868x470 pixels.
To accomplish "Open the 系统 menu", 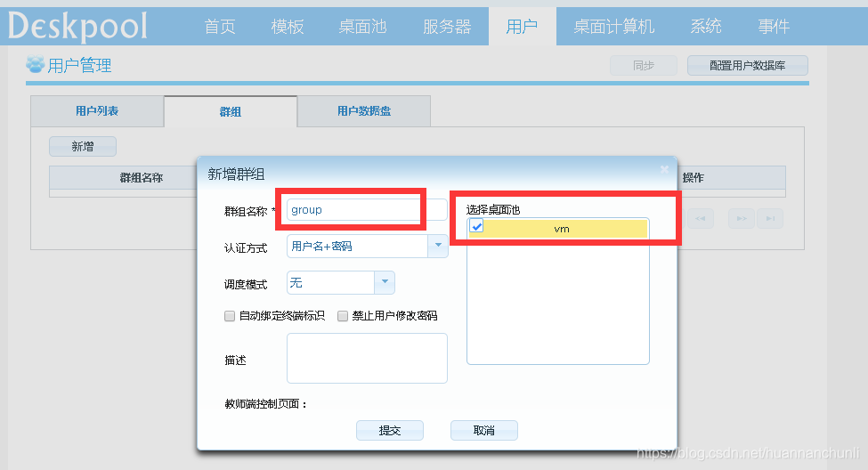I will 706,26.
